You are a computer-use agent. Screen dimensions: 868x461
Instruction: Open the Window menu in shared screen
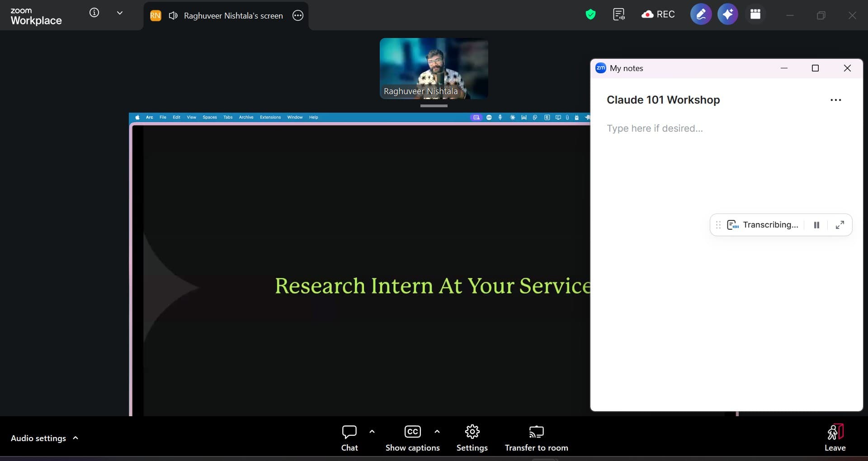[295, 117]
